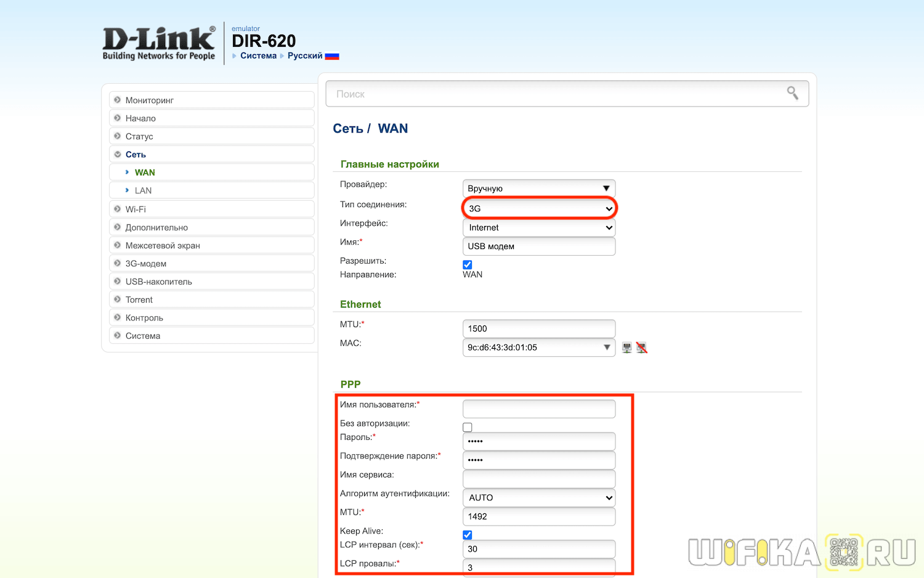Click the Поиск search field
This screenshot has height=578, width=924.
coord(567,94)
